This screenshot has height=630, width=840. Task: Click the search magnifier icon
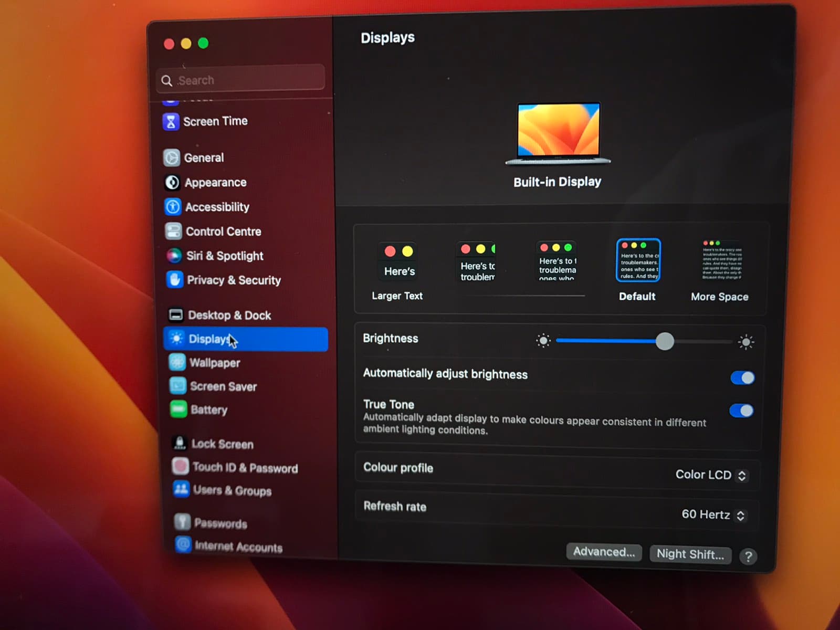(167, 81)
